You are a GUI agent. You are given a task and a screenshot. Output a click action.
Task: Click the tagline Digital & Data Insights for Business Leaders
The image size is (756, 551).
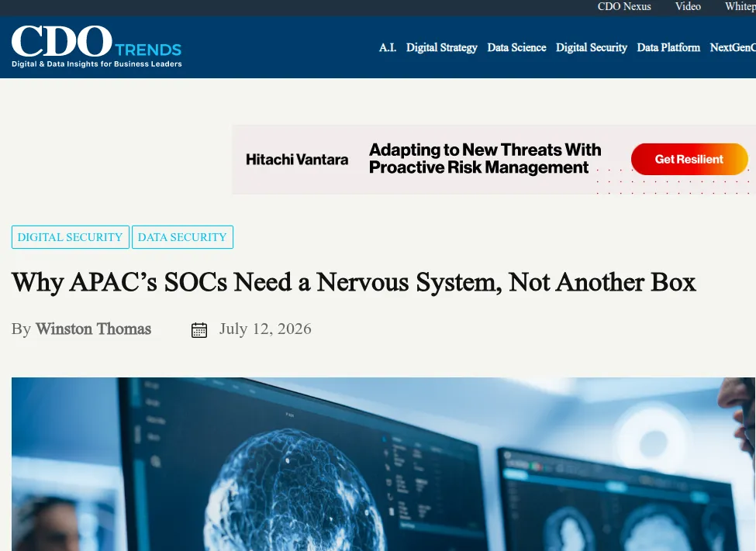96,64
